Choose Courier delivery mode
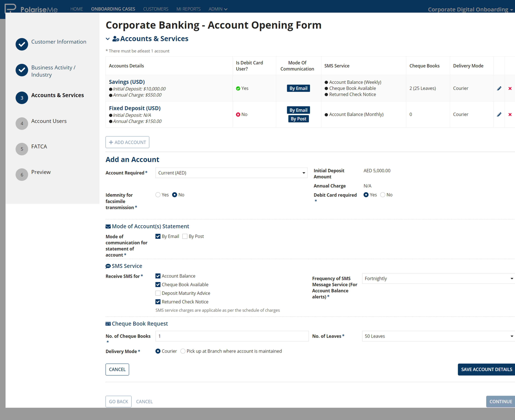The height and width of the screenshot is (420, 515). pos(158,351)
